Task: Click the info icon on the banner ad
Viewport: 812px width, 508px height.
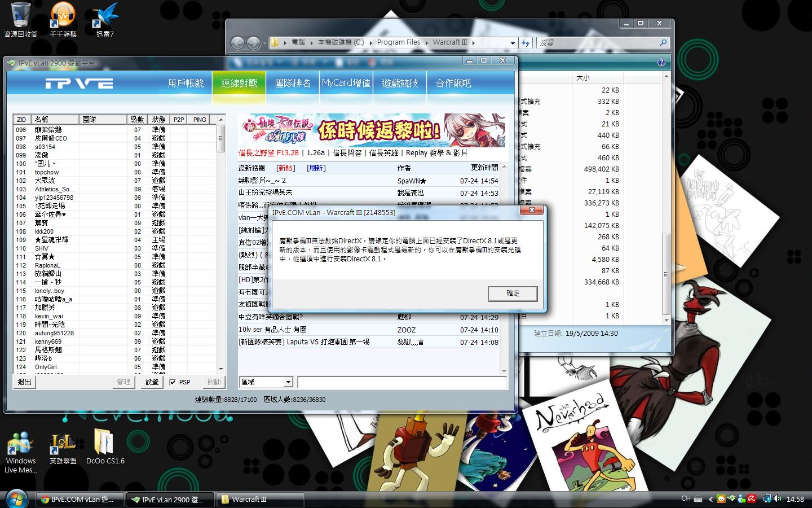Action: click(x=501, y=142)
